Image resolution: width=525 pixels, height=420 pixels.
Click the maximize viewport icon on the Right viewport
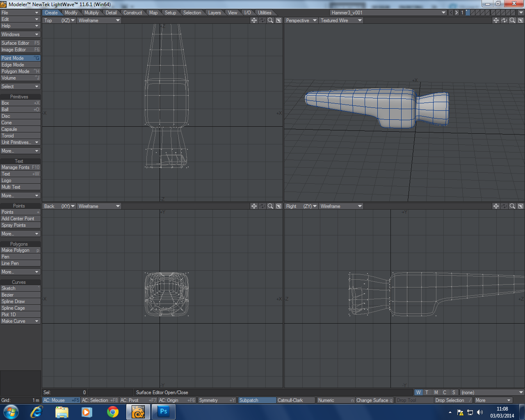520,206
